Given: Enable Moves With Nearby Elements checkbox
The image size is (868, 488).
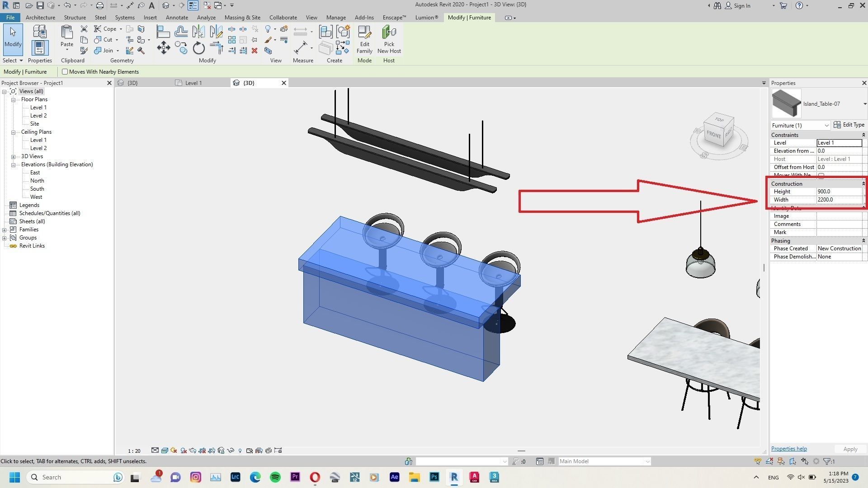Looking at the screenshot, I should click(65, 72).
